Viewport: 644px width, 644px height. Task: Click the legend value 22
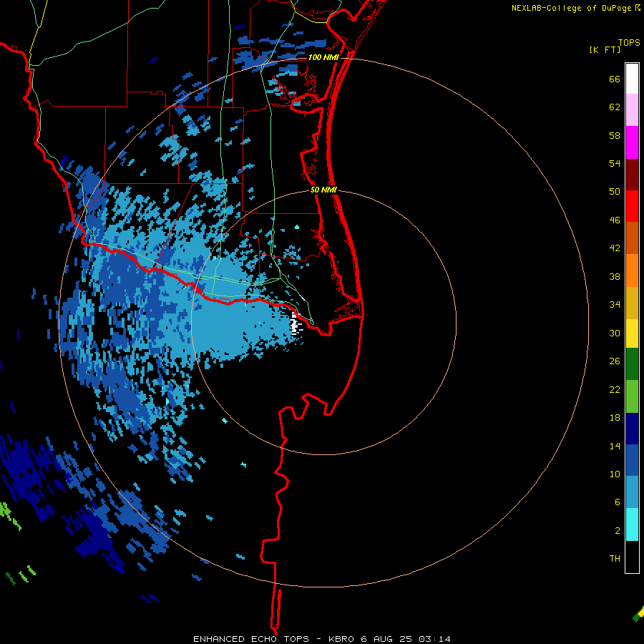pyautogui.click(x=615, y=390)
